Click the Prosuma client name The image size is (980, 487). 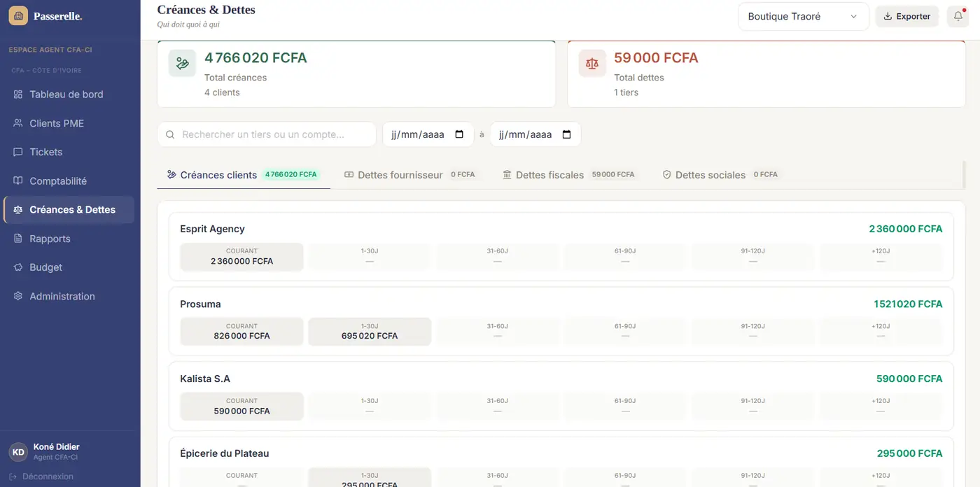pos(200,304)
